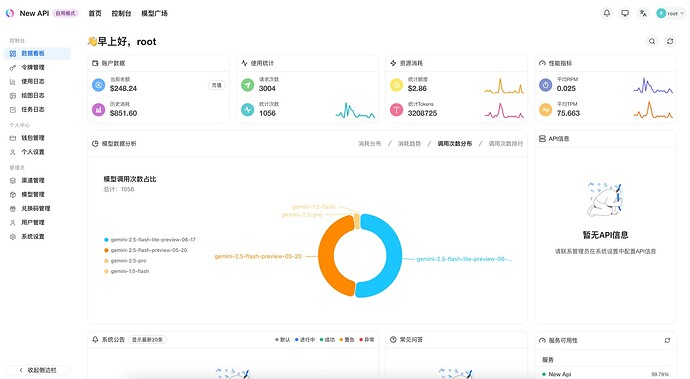Screen dimensions: 690x379
Task: Toggle legend gemini-2.5-flash-lite-preview-06-17
Action: click(150, 239)
